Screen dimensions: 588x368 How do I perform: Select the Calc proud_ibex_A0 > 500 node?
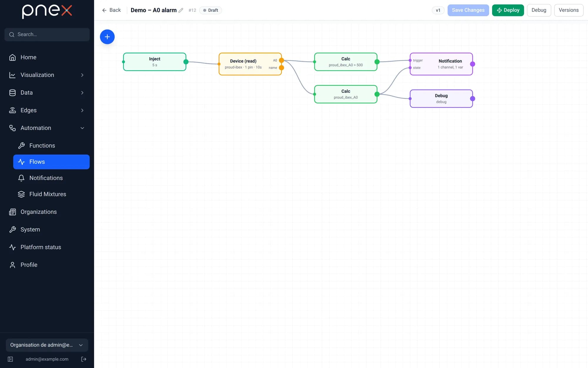pyautogui.click(x=346, y=62)
